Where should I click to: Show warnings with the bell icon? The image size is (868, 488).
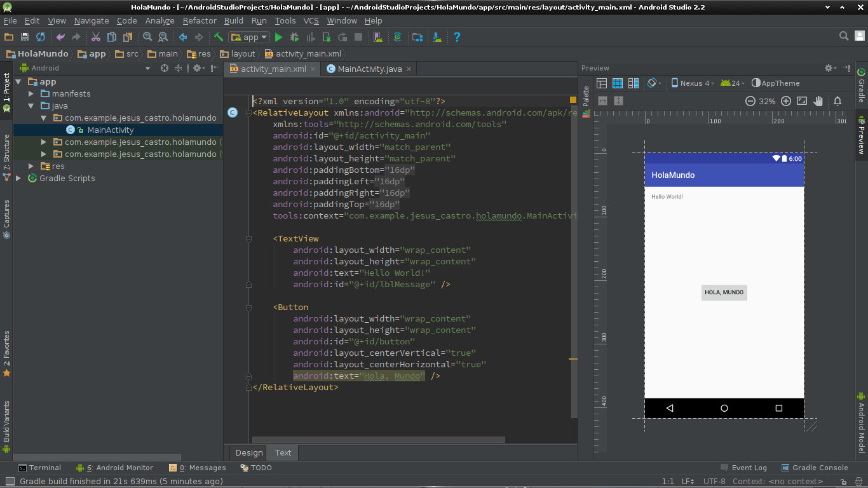pos(837,101)
